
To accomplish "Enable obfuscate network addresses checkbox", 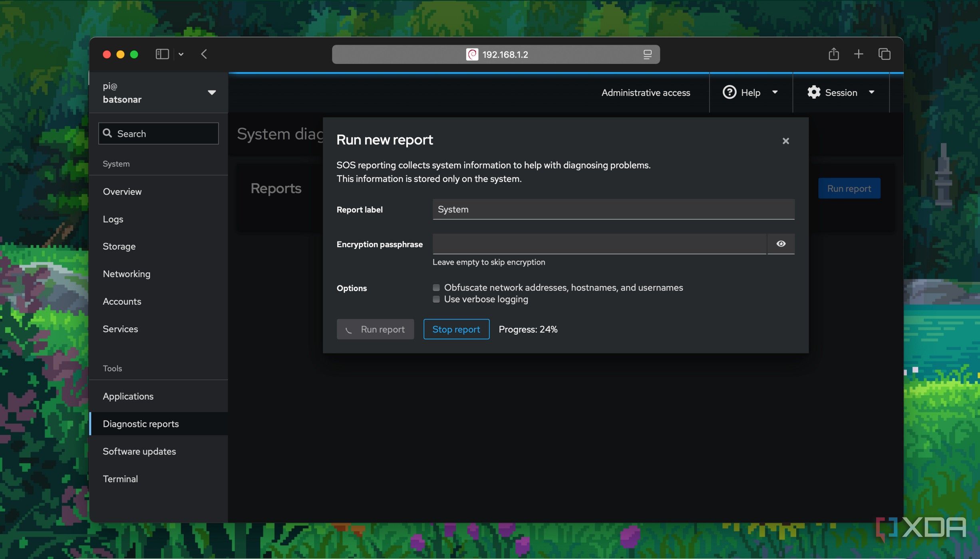I will (436, 287).
